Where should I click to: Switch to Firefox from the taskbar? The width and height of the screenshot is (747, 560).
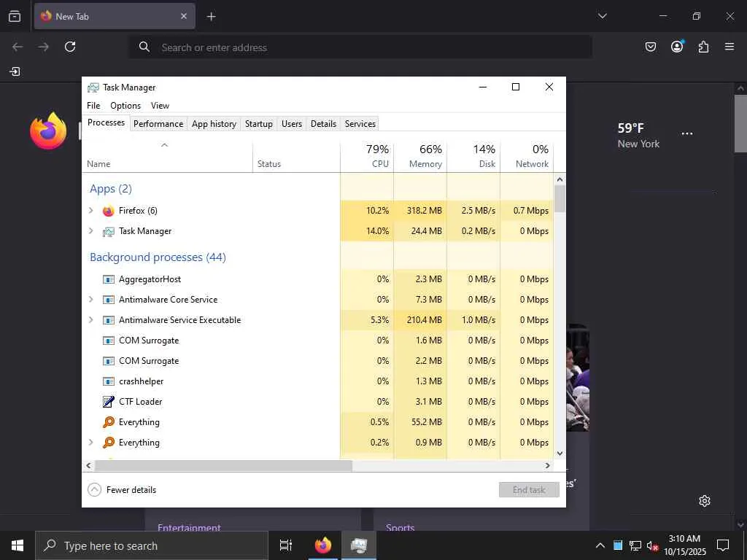[x=323, y=545]
